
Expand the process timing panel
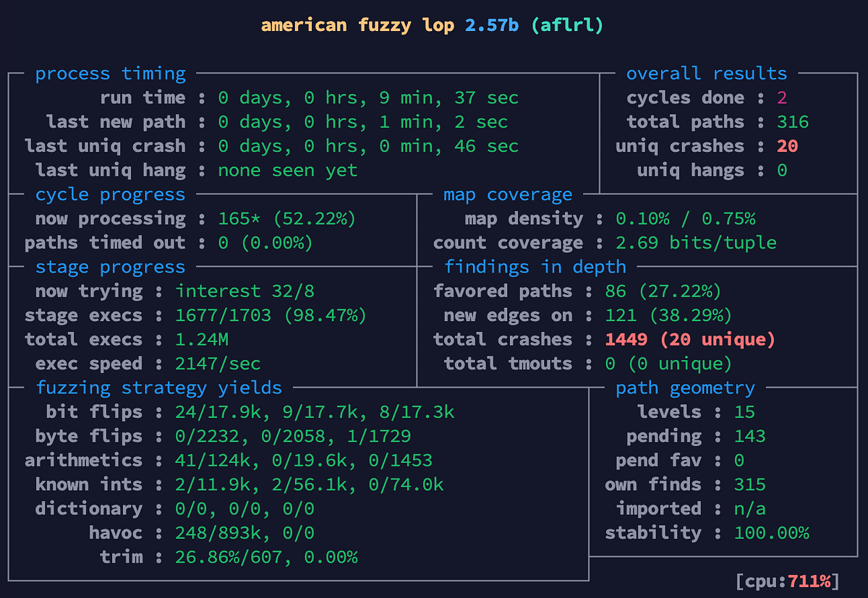(110, 73)
